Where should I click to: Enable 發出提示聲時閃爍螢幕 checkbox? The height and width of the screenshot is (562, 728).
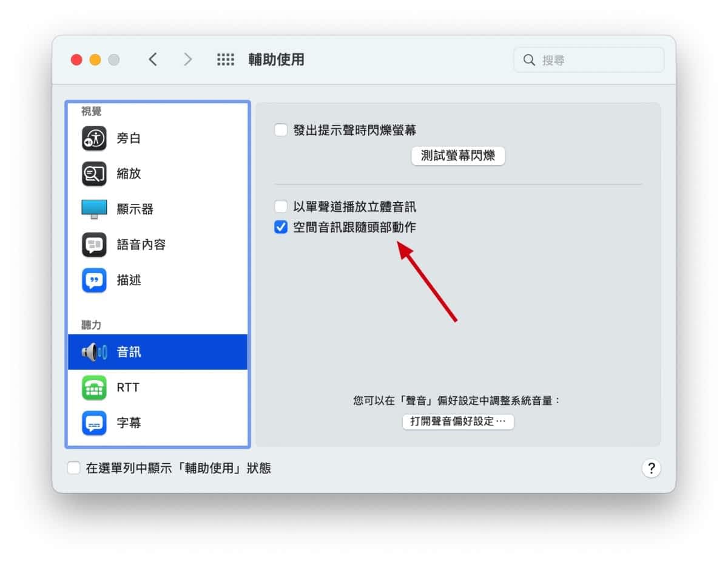281,130
